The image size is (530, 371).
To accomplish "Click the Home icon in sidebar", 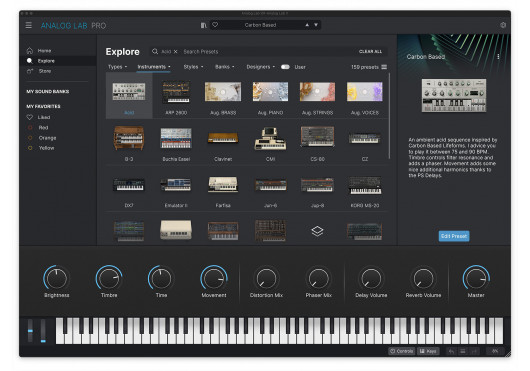I will point(30,51).
